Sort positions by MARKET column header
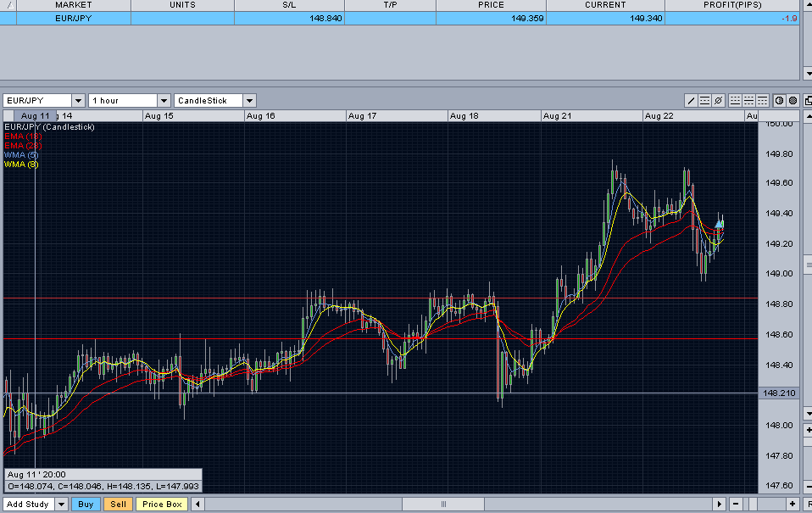 [x=74, y=5]
